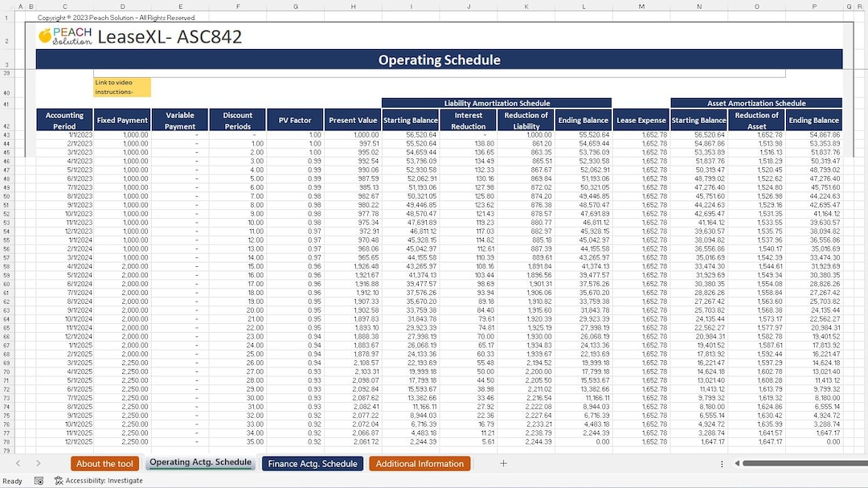Select the Asset Amortization Schedule header

pyautogui.click(x=756, y=103)
